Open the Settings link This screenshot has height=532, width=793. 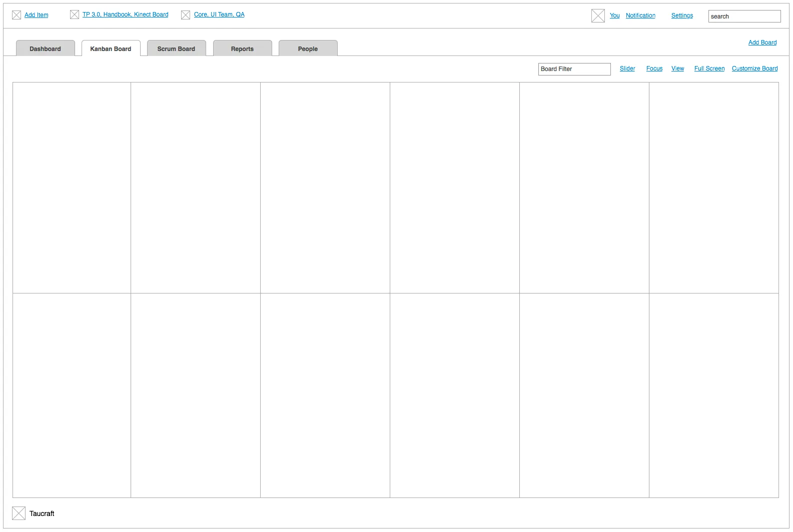[x=682, y=15]
